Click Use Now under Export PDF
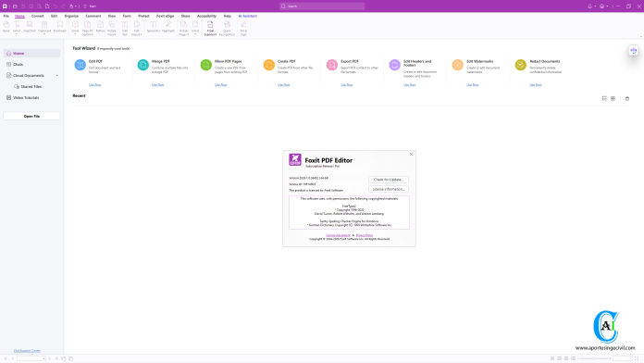 click(x=347, y=84)
